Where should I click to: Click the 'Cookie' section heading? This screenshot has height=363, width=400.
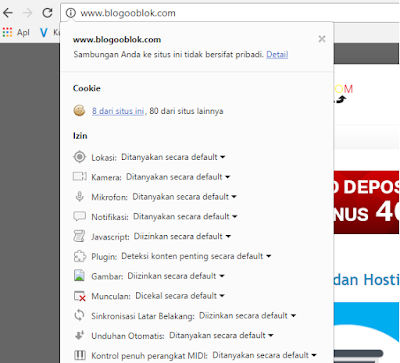[x=87, y=88]
